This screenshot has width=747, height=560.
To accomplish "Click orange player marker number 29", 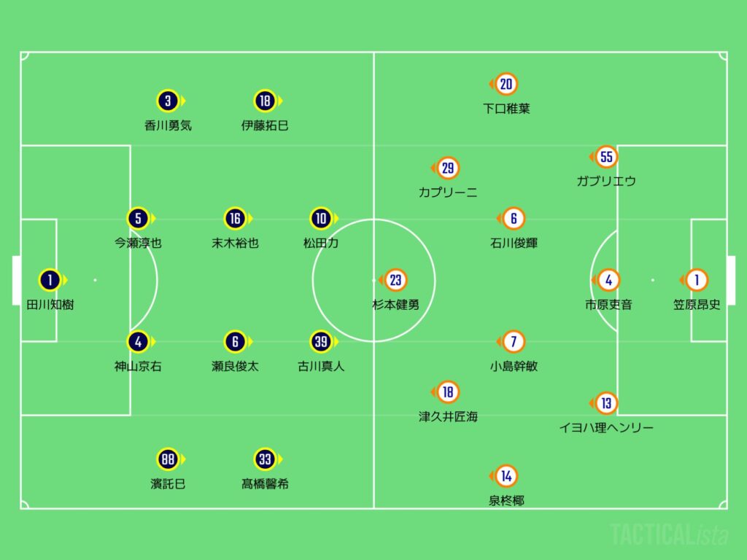I will pos(448,168).
